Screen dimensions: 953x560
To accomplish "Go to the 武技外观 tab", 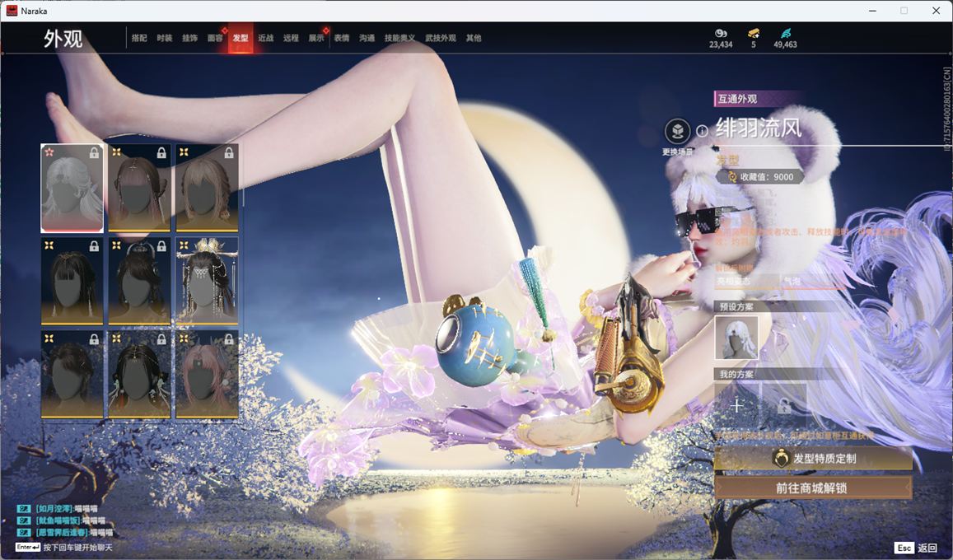I will [x=441, y=38].
